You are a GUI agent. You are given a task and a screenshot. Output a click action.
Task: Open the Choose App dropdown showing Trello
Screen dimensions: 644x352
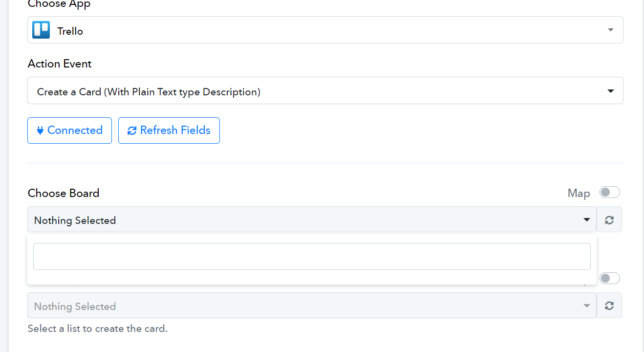pos(325,30)
